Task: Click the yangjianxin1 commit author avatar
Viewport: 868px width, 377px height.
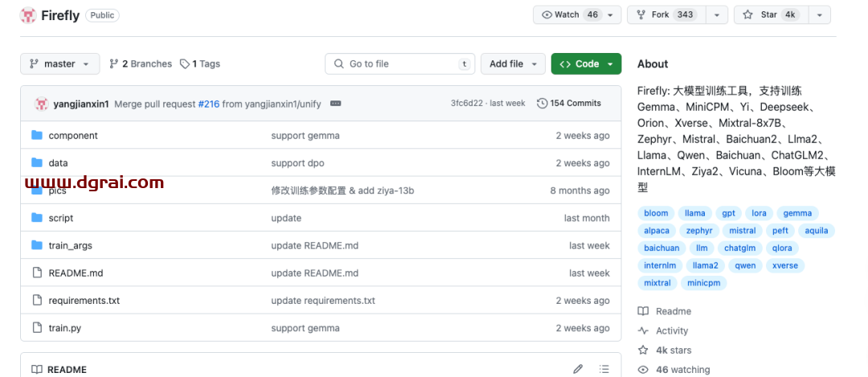Action: click(42, 104)
